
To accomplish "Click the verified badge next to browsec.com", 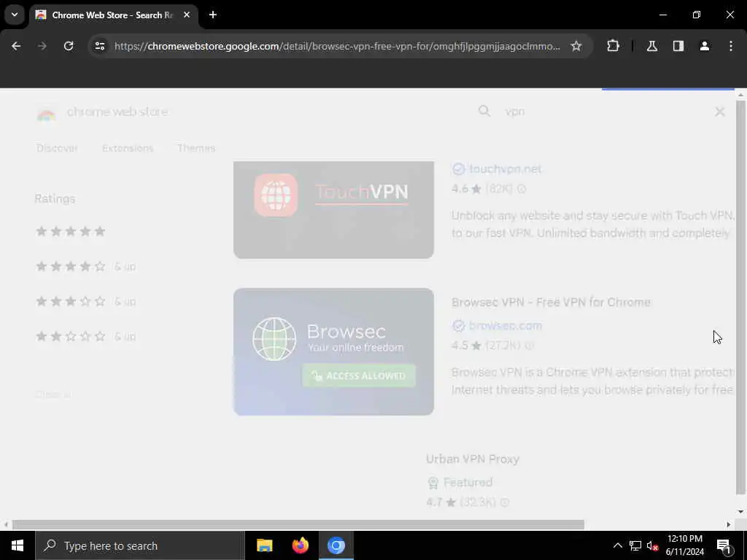I will tap(459, 326).
